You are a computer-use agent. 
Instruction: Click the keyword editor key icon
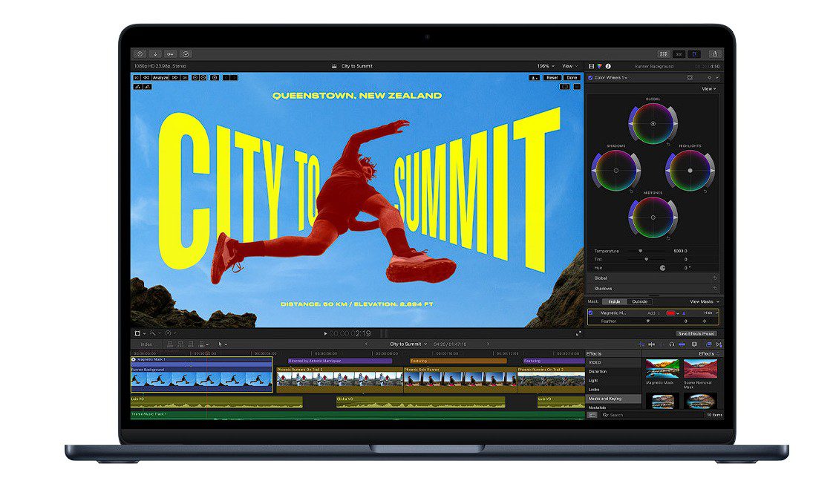(x=170, y=54)
